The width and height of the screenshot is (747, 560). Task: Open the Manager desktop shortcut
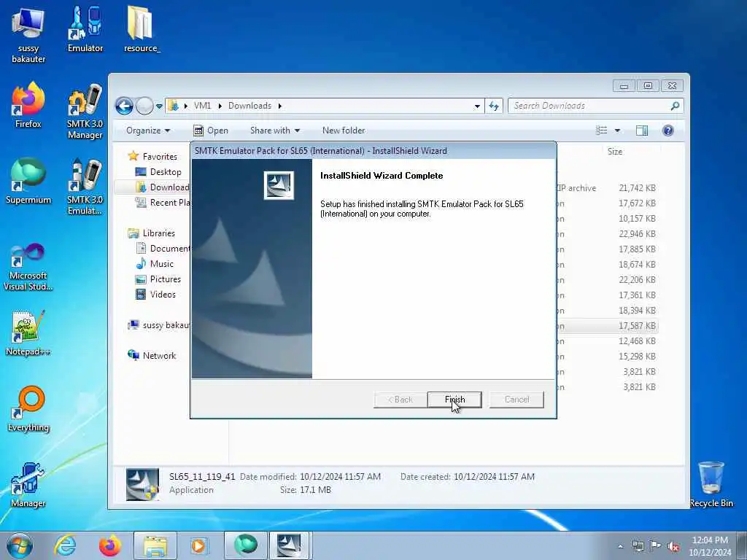click(28, 485)
